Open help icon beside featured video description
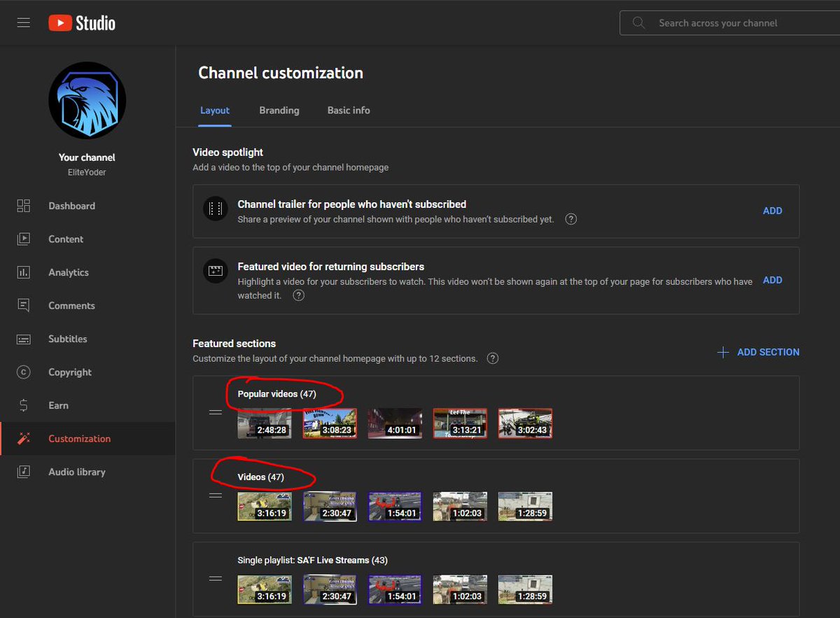Image resolution: width=840 pixels, height=618 pixels. coord(299,295)
